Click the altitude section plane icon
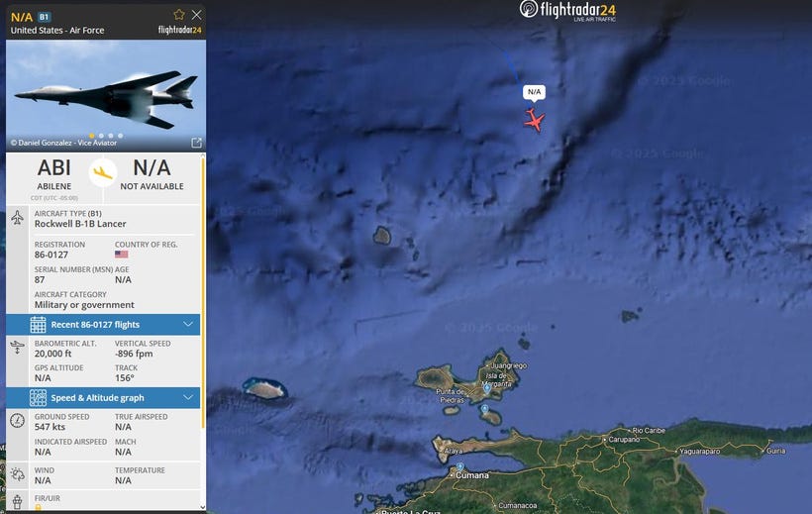 pos(17,348)
